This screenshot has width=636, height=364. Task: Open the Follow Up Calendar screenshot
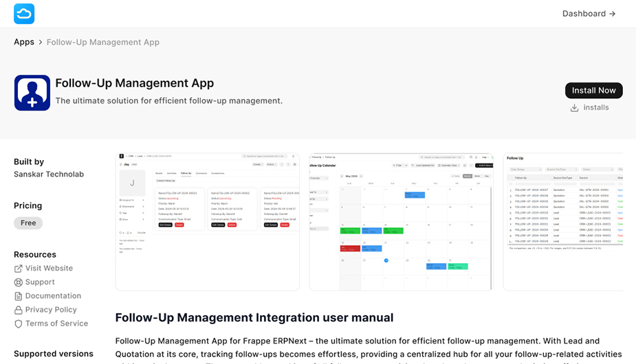(x=401, y=221)
